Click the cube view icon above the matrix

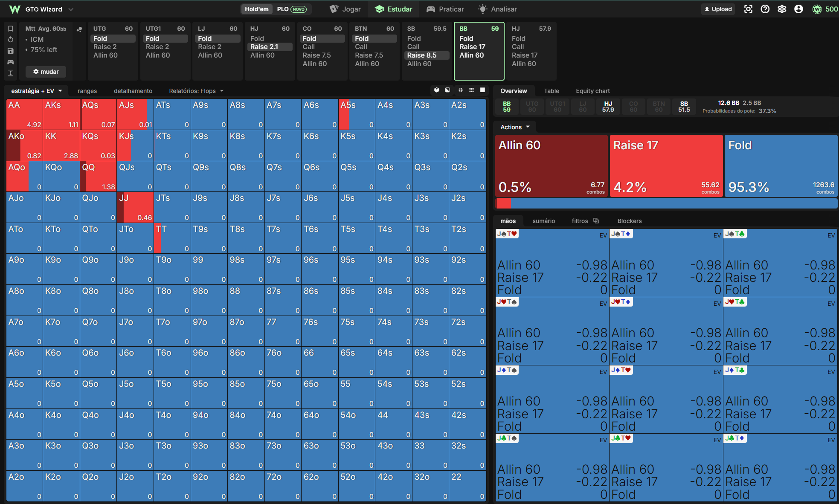(x=436, y=90)
